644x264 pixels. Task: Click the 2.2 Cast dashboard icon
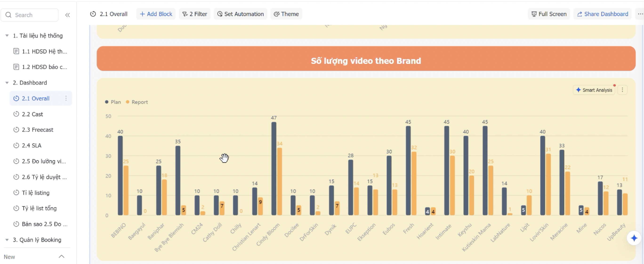[x=16, y=114]
